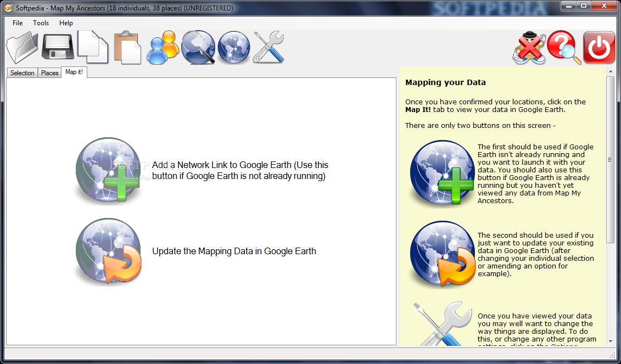The width and height of the screenshot is (621, 364).
Task: Open options via screwdriver and wrench icon
Action: (268, 47)
